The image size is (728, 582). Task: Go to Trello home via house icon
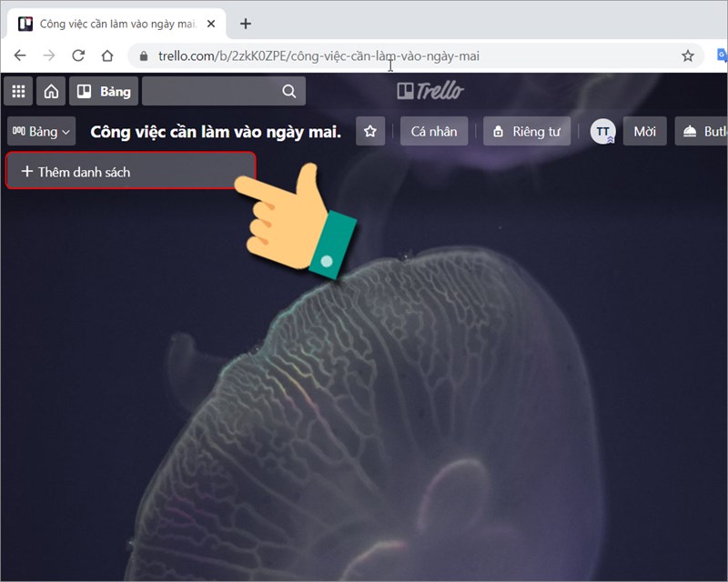pyautogui.click(x=51, y=91)
